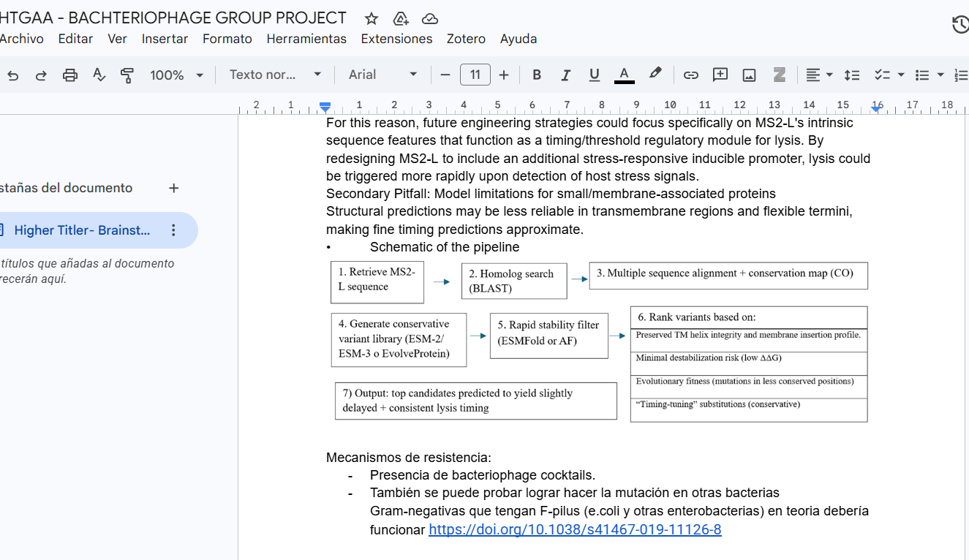Viewport: 969px width, 560px height.
Task: Click the Print icon
Action: click(70, 75)
